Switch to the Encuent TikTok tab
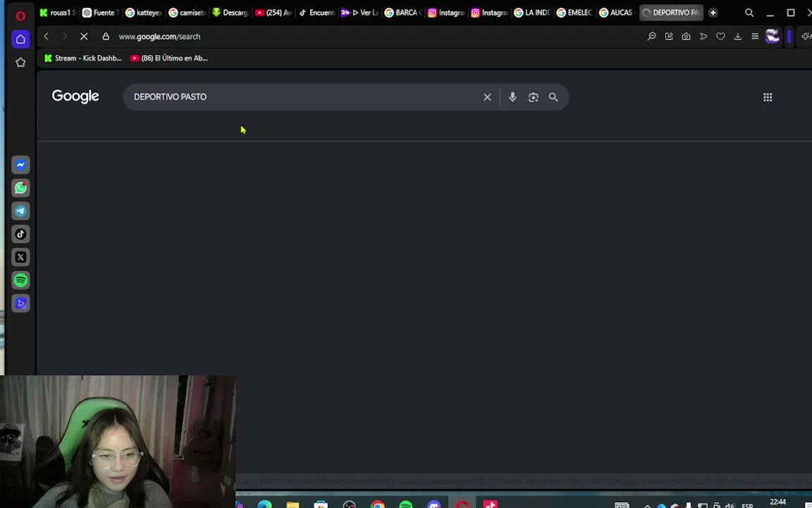 (316, 13)
